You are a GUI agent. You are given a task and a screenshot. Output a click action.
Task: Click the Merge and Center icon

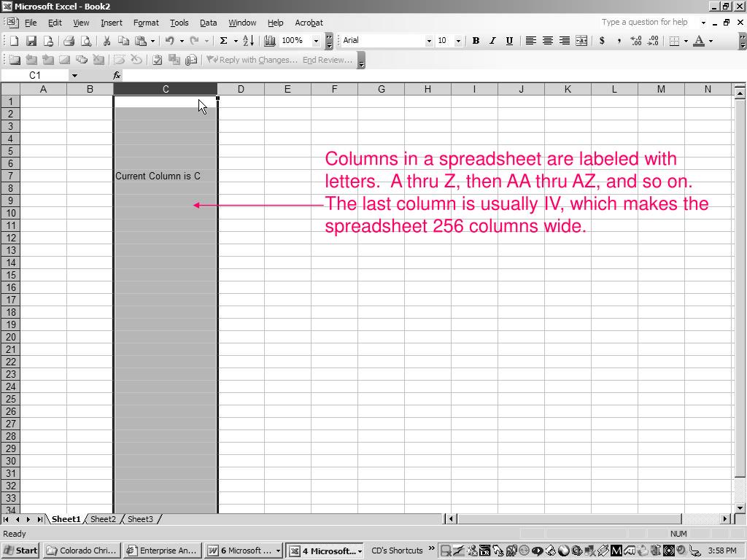click(x=581, y=41)
